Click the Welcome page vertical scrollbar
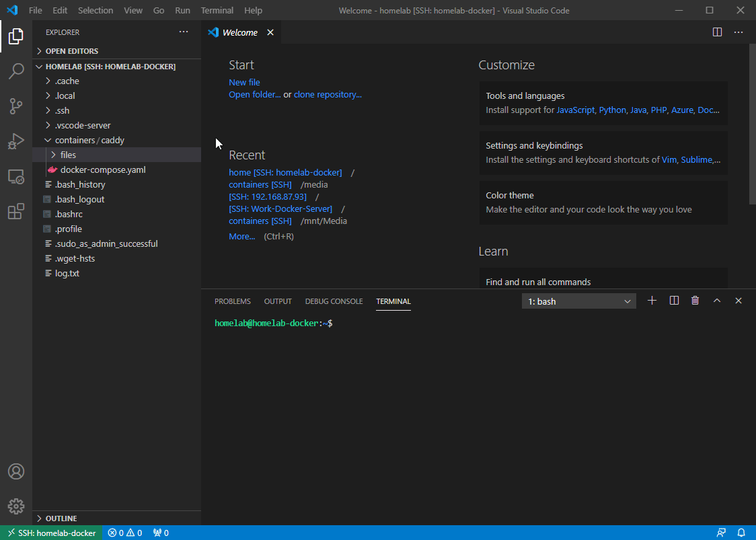This screenshot has width=756, height=540. tap(753, 124)
